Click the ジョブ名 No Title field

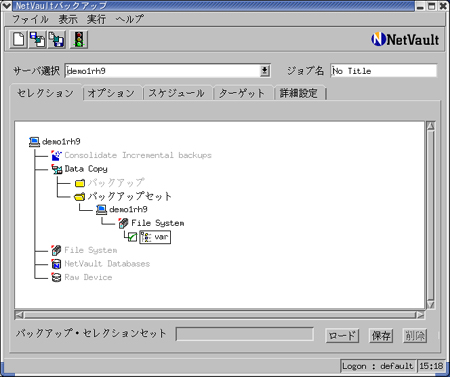(383, 71)
